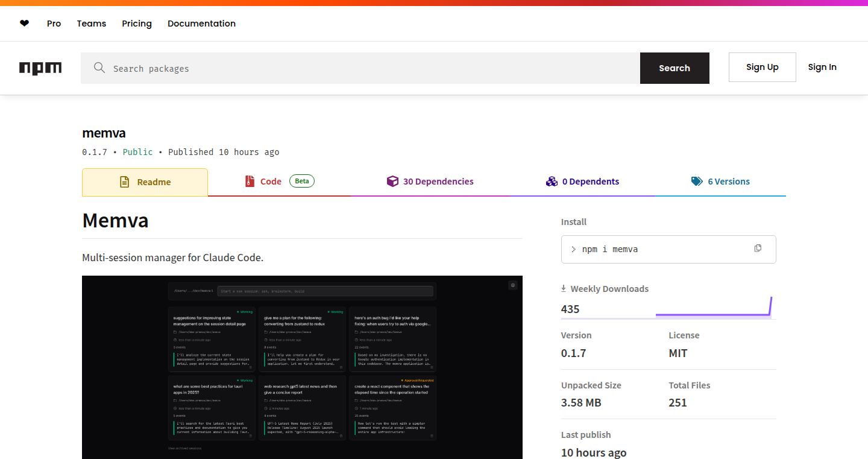Screen dimensions: 868x459
Task: Open the Memva screenshot image
Action: [302, 367]
